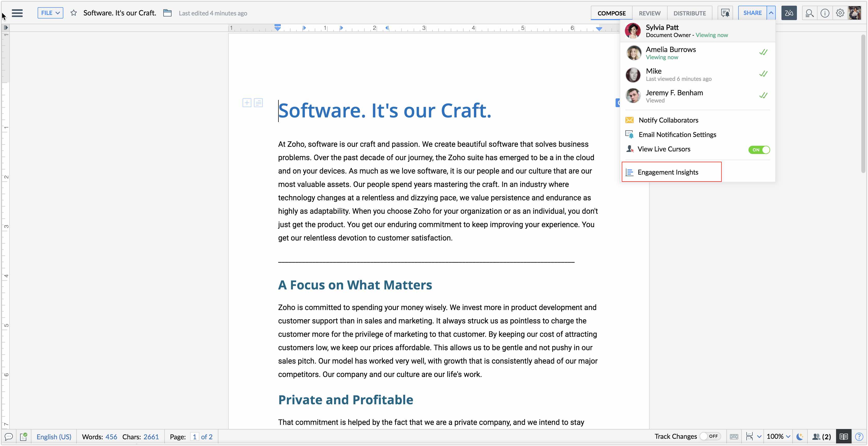
Task: Switch to the REVIEW tab
Action: coord(649,13)
